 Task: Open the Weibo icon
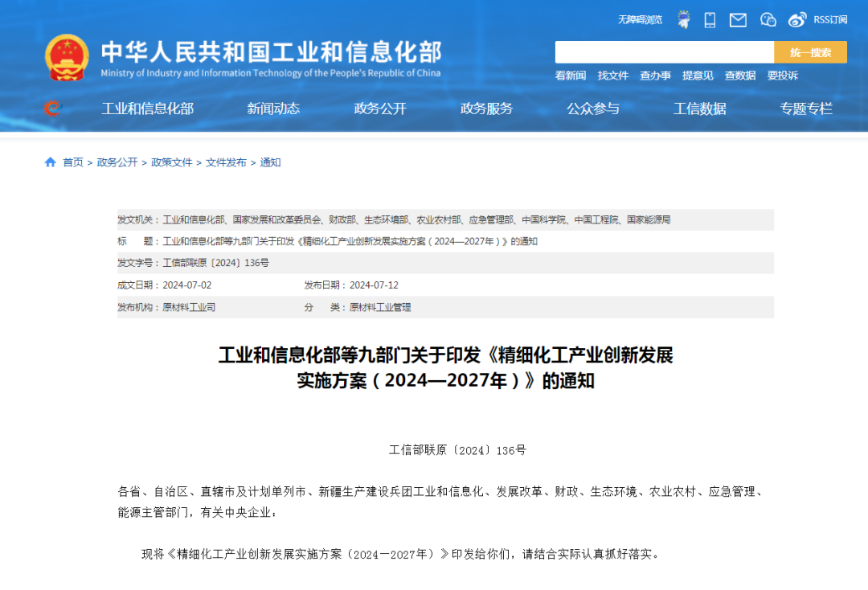coord(797,20)
